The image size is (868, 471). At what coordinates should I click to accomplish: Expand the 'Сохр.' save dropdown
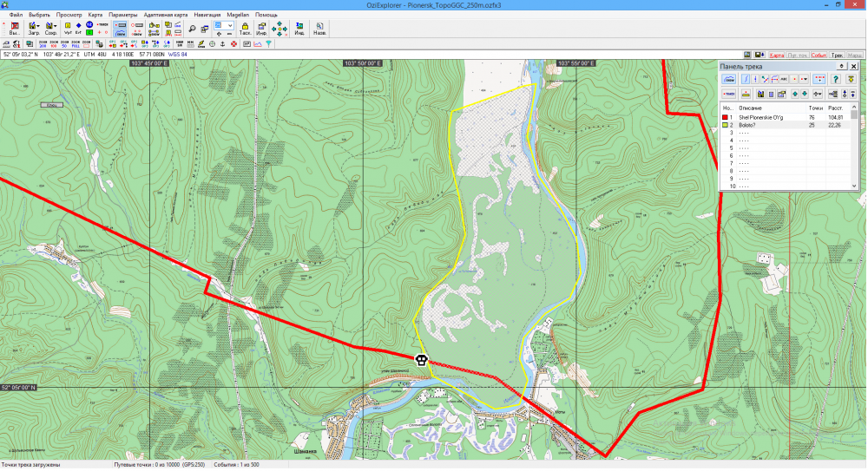(x=56, y=25)
